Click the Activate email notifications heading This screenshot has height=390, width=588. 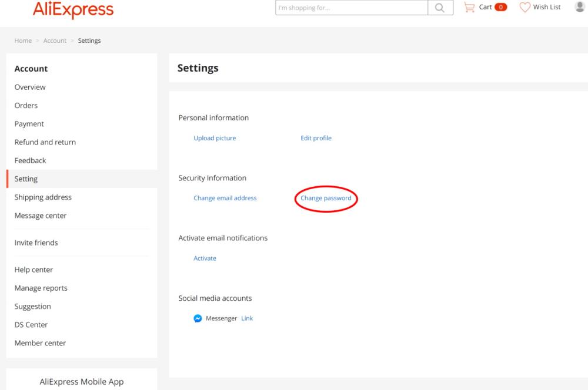[223, 238]
